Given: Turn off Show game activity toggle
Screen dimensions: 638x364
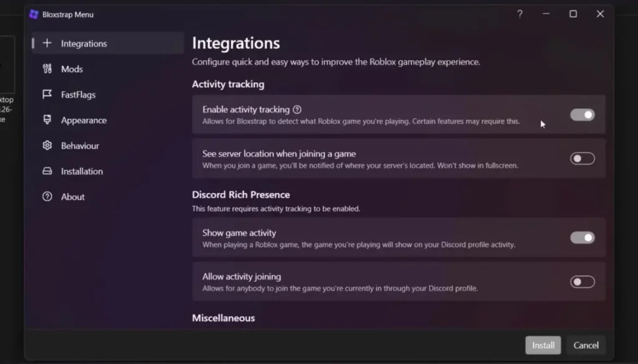Looking at the screenshot, I should (x=583, y=238).
